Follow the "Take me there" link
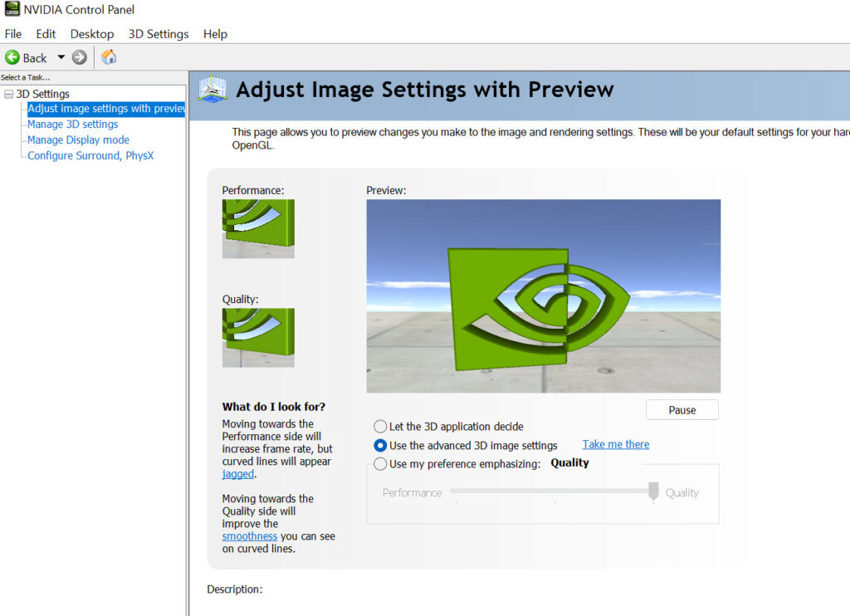The width and height of the screenshot is (850, 616). [615, 445]
